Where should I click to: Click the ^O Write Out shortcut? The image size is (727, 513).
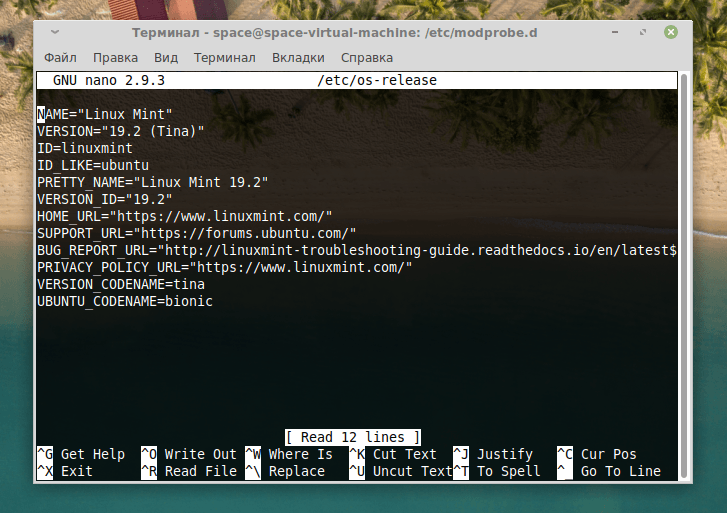[x=189, y=454]
